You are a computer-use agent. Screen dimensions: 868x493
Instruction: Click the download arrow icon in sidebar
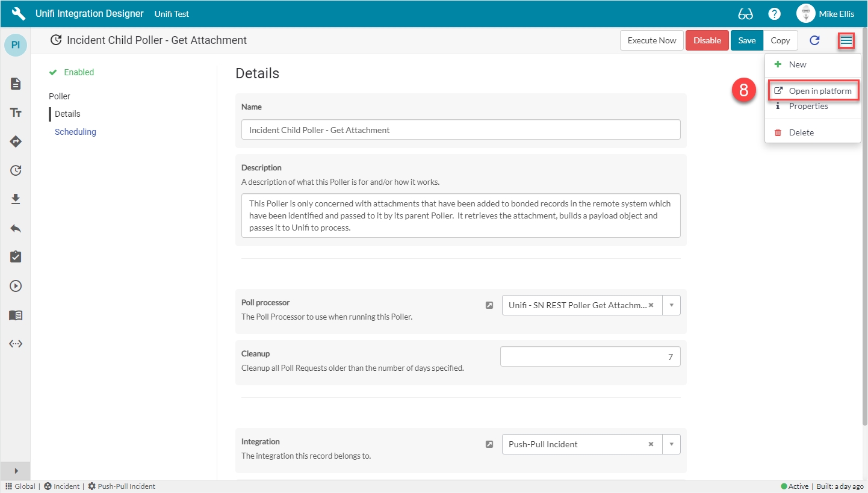point(16,199)
